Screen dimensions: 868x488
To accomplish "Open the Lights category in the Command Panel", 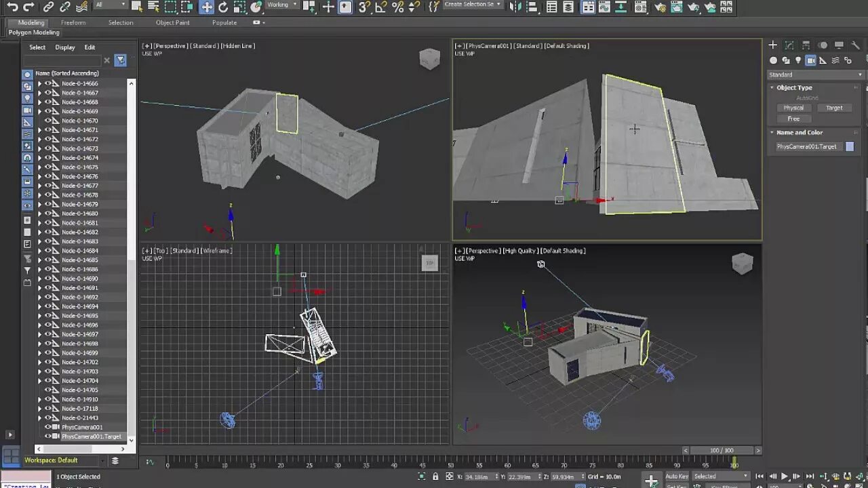I will click(x=798, y=60).
